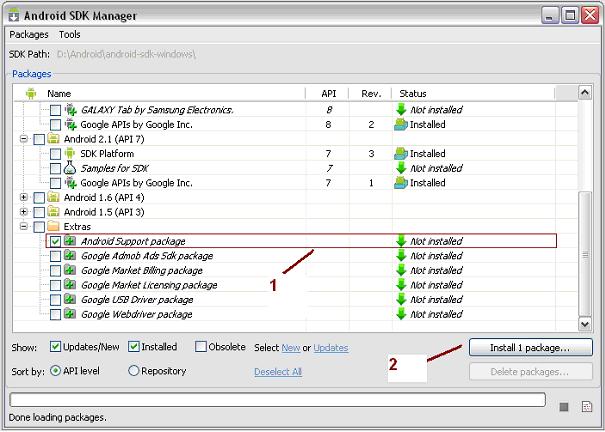Click the 'Done loading packages.' status text
This screenshot has width=605, height=432.
pyautogui.click(x=57, y=418)
